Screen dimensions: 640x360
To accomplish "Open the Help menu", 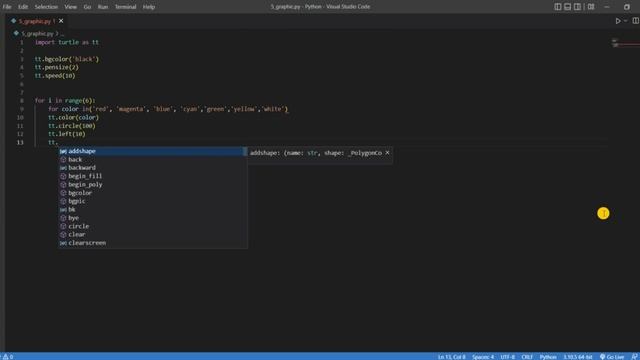I will (149, 7).
